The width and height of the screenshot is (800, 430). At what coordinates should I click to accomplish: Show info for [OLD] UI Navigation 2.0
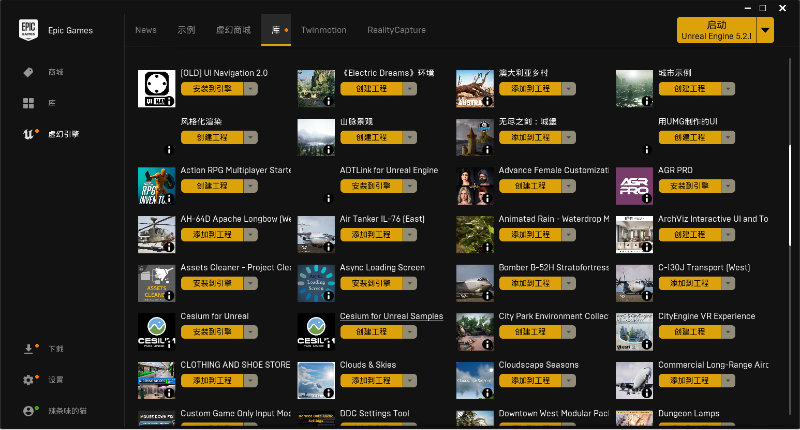(x=169, y=101)
